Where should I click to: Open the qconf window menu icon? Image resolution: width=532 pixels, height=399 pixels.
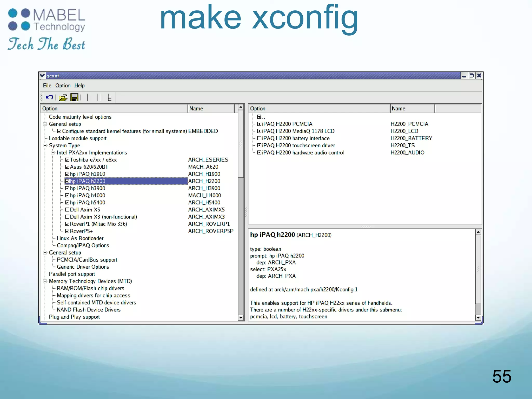coord(42,76)
